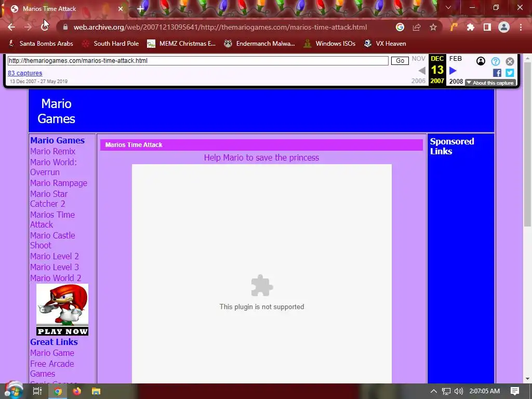Image resolution: width=532 pixels, height=399 pixels.
Task: Open Windows ISOs bookmark
Action: 329,44
